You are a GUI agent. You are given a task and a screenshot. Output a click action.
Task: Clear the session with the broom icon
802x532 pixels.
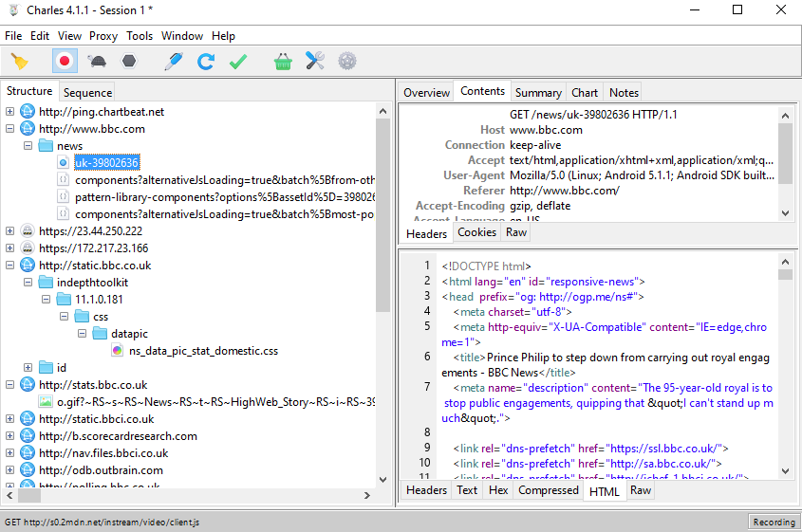19,62
